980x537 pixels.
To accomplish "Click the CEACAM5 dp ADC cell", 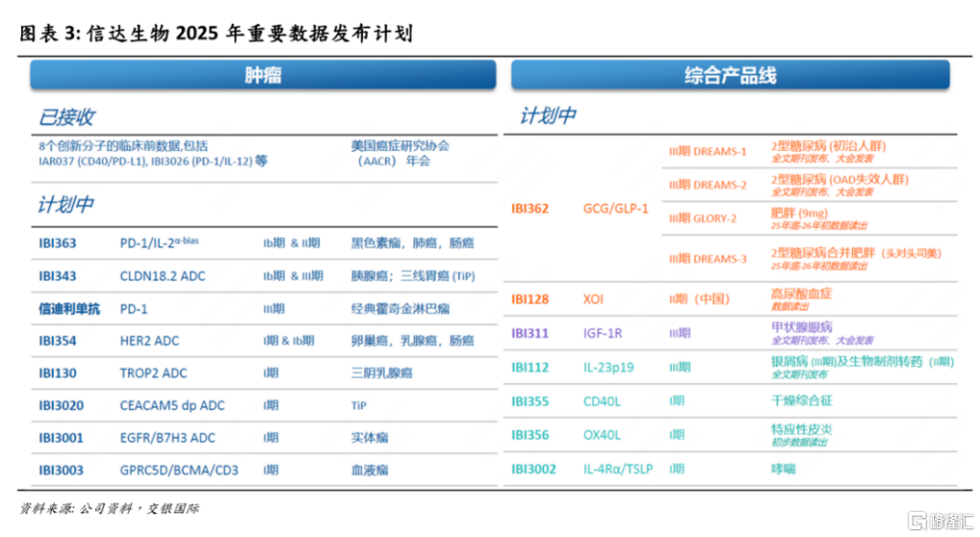I will pos(172,406).
